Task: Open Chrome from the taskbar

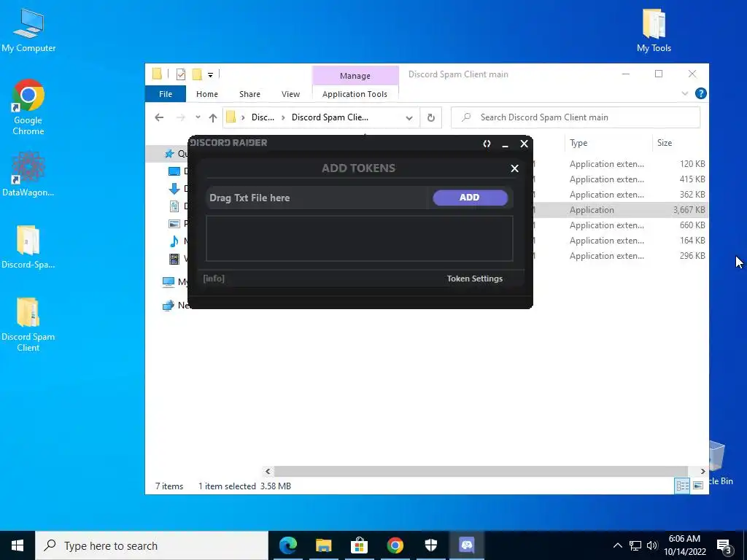Action: click(395, 545)
